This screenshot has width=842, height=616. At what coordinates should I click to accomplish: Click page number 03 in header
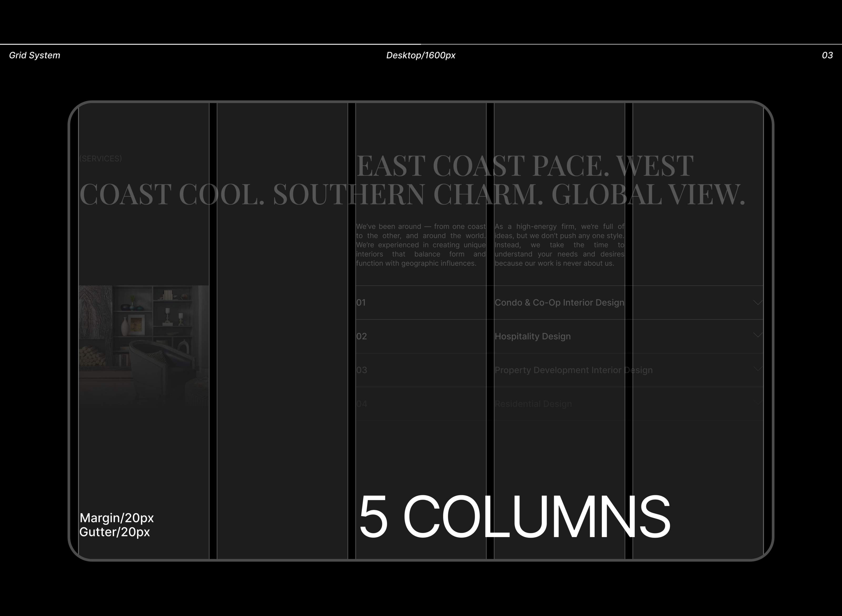[x=827, y=55]
